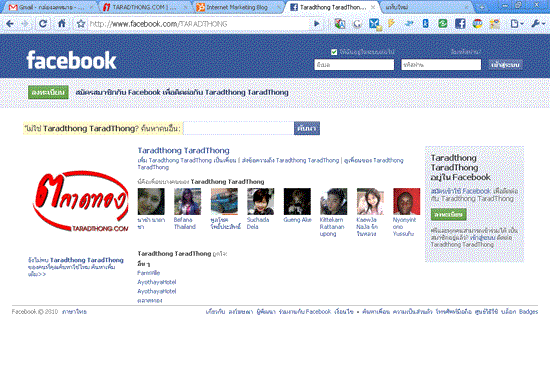Reload the page with the refresh icon
Image resolution: width=550 pixels, height=373 pixels.
43,24
